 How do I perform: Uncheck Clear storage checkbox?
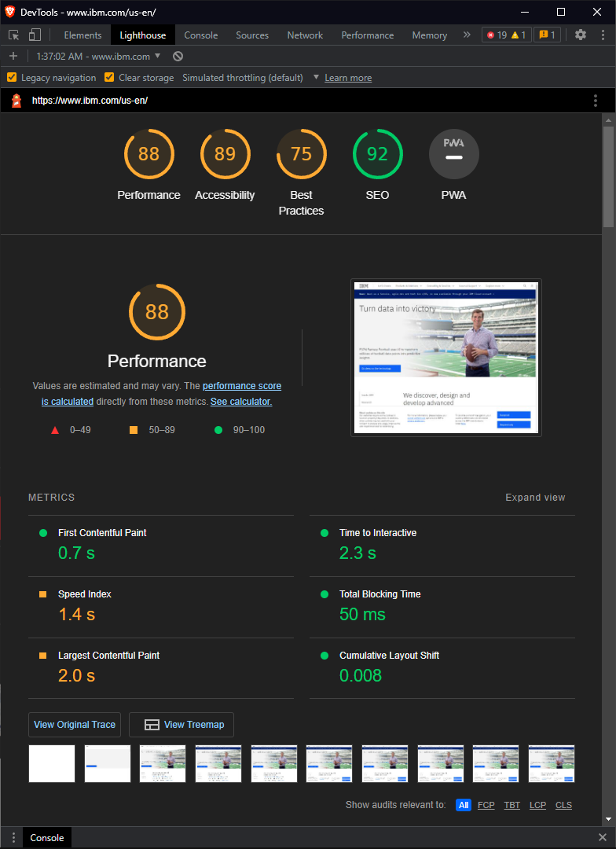point(109,77)
